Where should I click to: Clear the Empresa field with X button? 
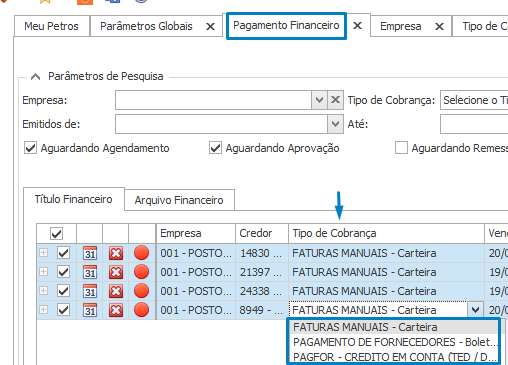click(x=335, y=100)
